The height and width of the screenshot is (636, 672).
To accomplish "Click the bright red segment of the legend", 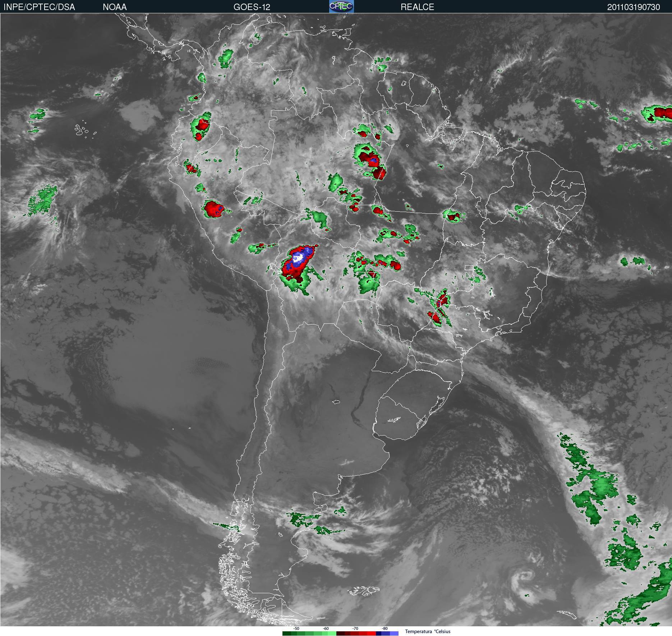I will (x=371, y=633).
